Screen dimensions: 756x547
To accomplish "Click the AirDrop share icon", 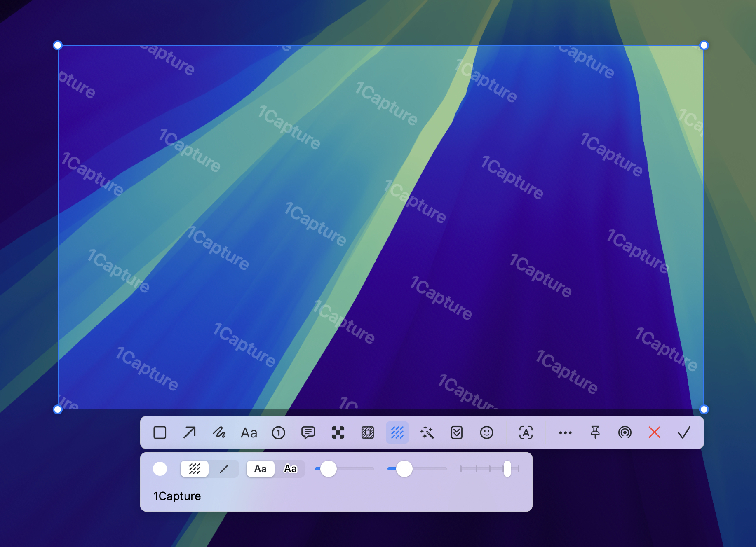I will [625, 432].
